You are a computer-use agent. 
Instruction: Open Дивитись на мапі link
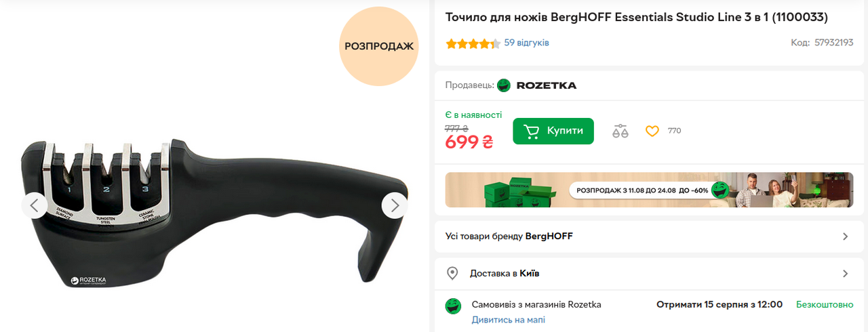pyautogui.click(x=509, y=320)
